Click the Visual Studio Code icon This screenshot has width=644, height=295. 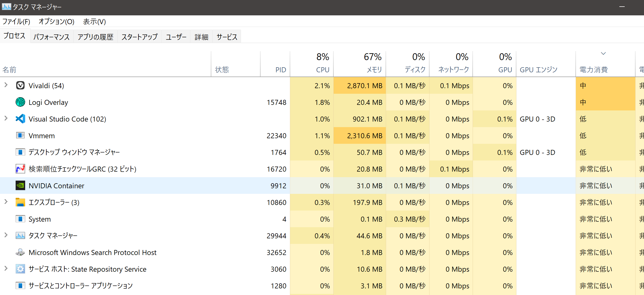coord(20,119)
